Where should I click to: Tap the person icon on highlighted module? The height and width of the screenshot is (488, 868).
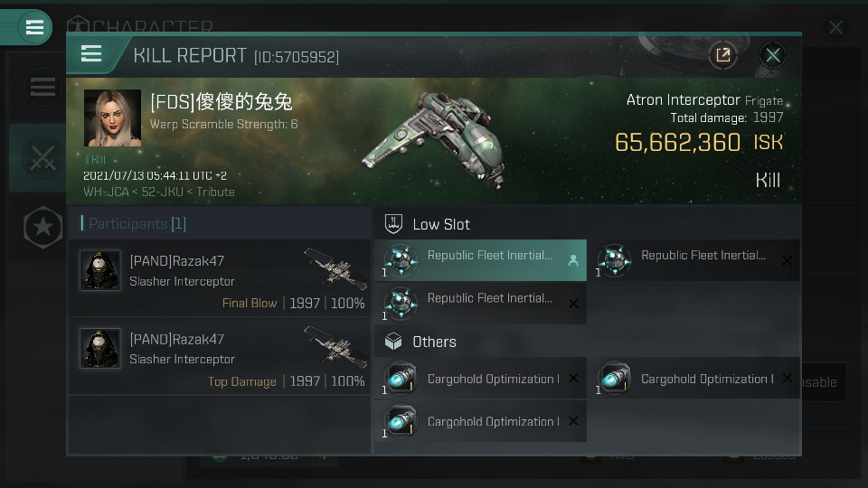coord(572,260)
